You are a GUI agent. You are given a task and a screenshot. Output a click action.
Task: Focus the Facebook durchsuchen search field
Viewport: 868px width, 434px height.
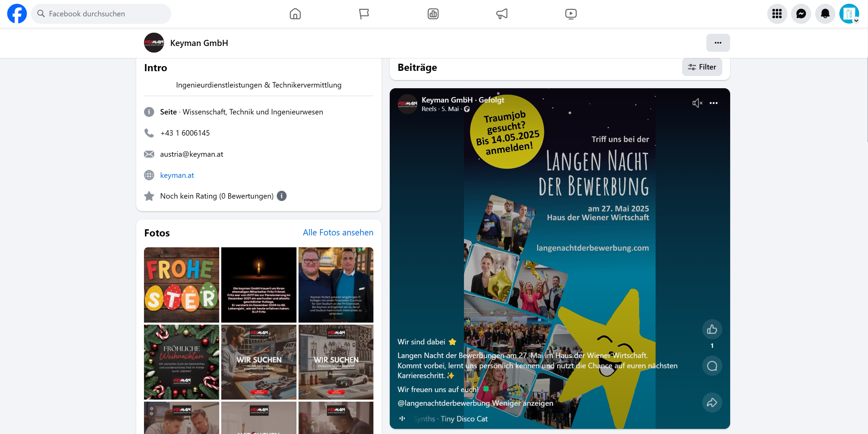click(x=101, y=14)
